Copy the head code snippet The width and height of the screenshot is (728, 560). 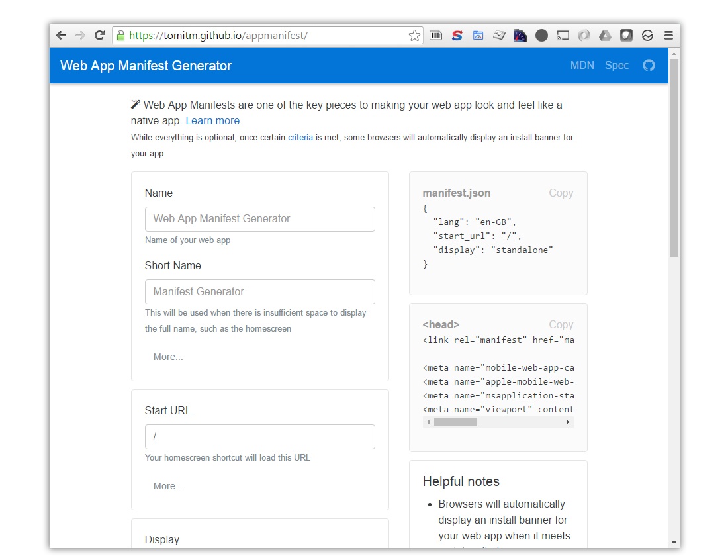(561, 324)
